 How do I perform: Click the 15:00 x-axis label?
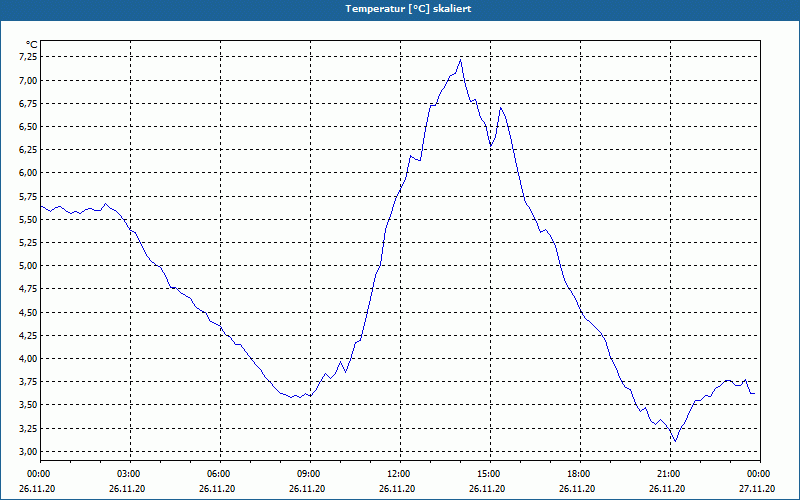490,474
